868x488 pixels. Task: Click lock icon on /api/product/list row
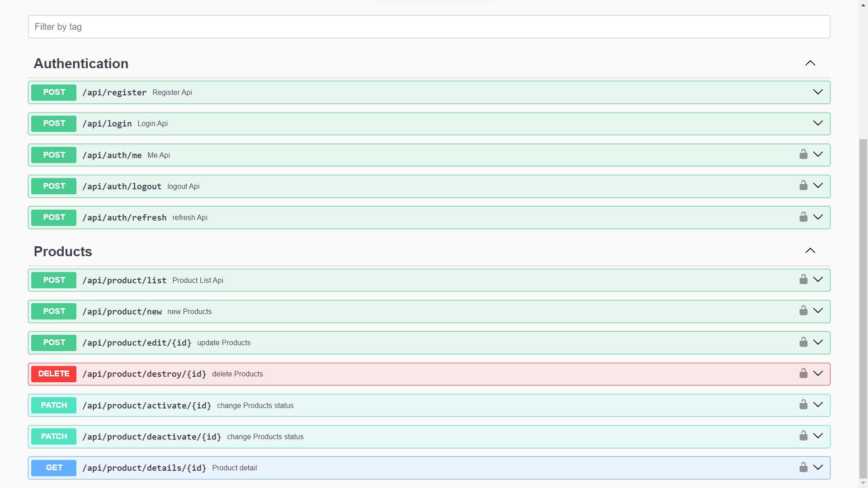point(803,280)
